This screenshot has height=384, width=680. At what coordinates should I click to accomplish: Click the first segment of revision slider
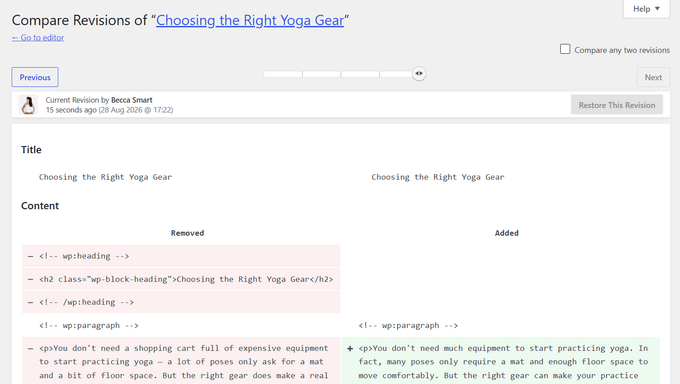(x=283, y=74)
